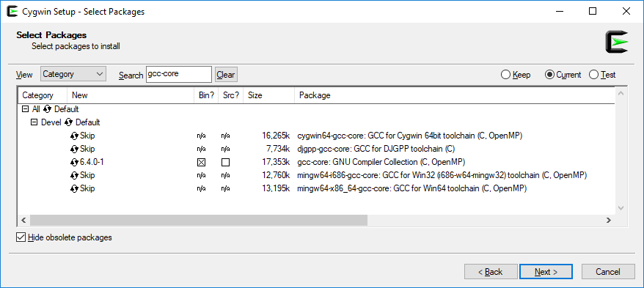The image size is (644, 288).
Task: Click cycle icon beside All Default
Action: [x=47, y=109]
